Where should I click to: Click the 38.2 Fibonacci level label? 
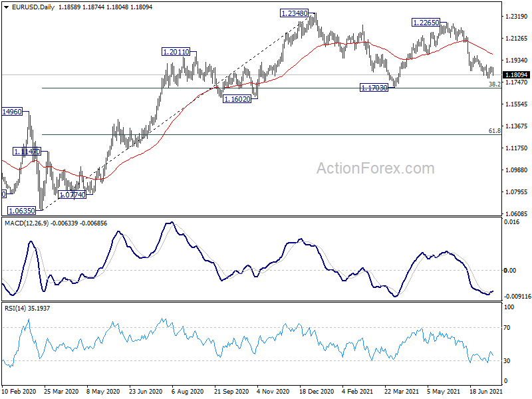click(494, 84)
